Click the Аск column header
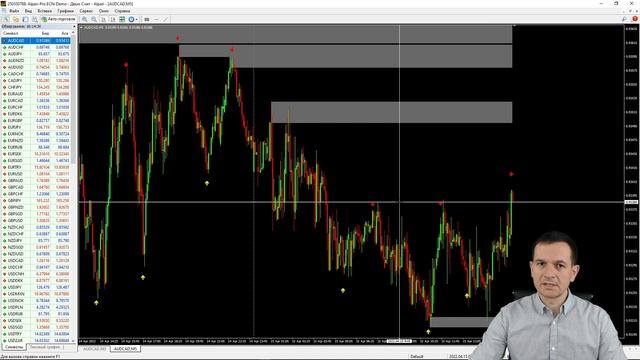The height and width of the screenshot is (360, 640). tap(64, 33)
